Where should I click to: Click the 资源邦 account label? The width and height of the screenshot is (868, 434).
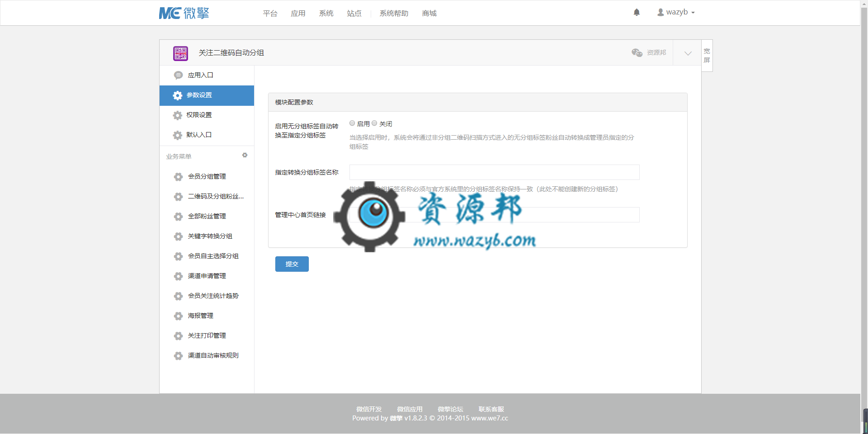pos(656,52)
